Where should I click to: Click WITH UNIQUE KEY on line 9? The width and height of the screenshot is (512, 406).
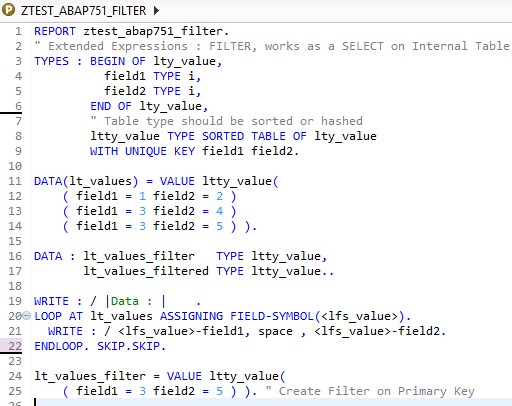coord(142,151)
